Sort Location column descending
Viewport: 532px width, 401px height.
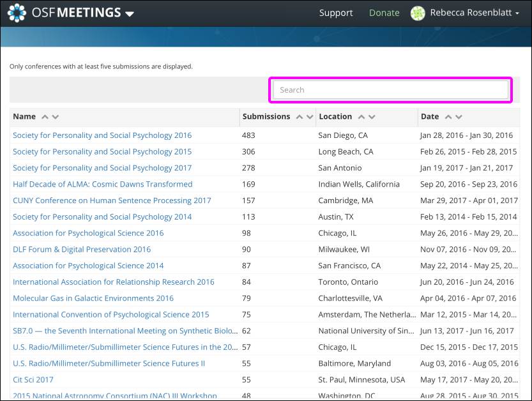372,117
